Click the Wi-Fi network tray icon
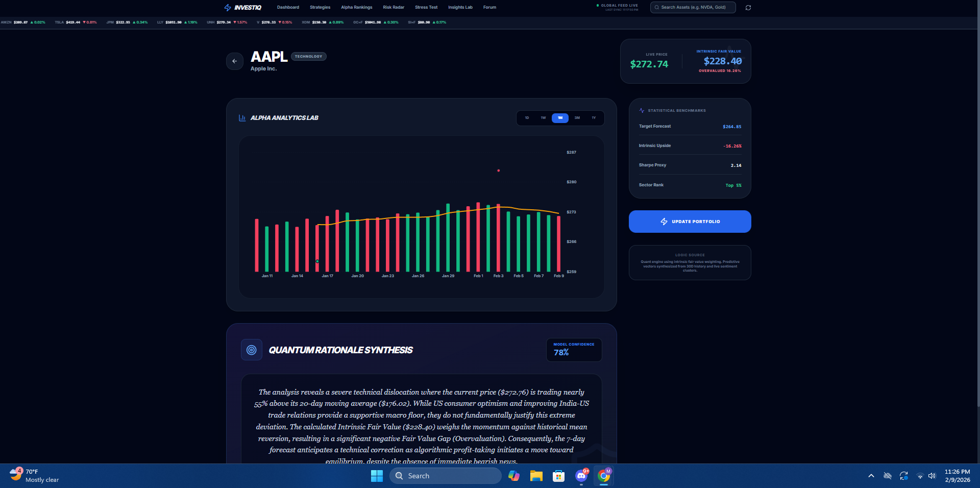Viewport: 980px width, 488px height. (920, 476)
